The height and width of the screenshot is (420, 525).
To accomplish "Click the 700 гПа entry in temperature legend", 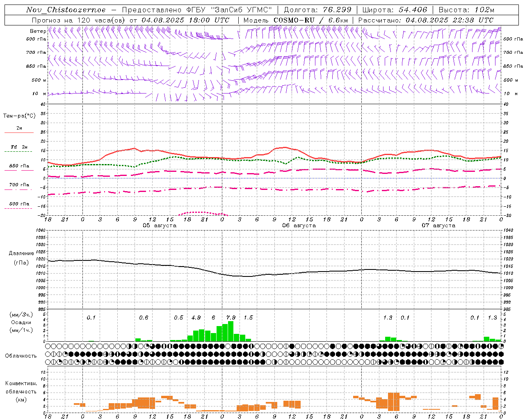I will point(19,185).
